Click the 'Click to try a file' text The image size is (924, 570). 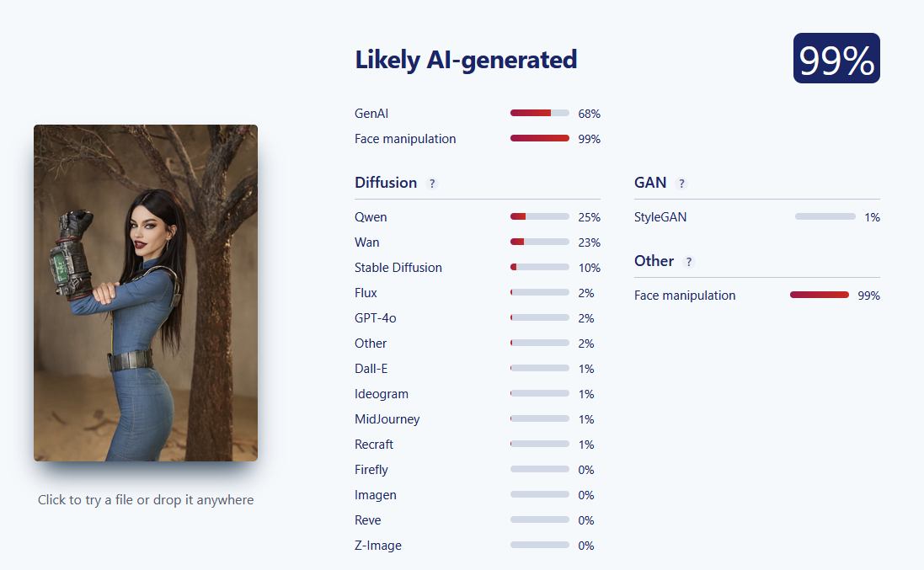(x=146, y=500)
